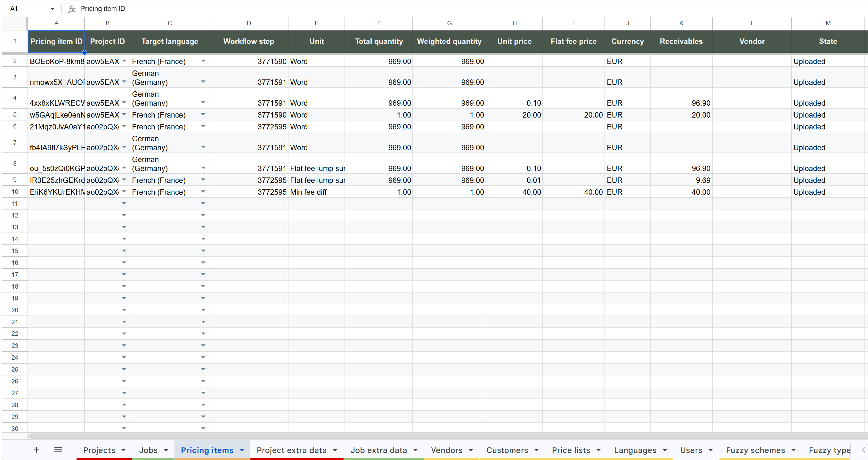Click the Flat fee price header cell

coord(573,41)
